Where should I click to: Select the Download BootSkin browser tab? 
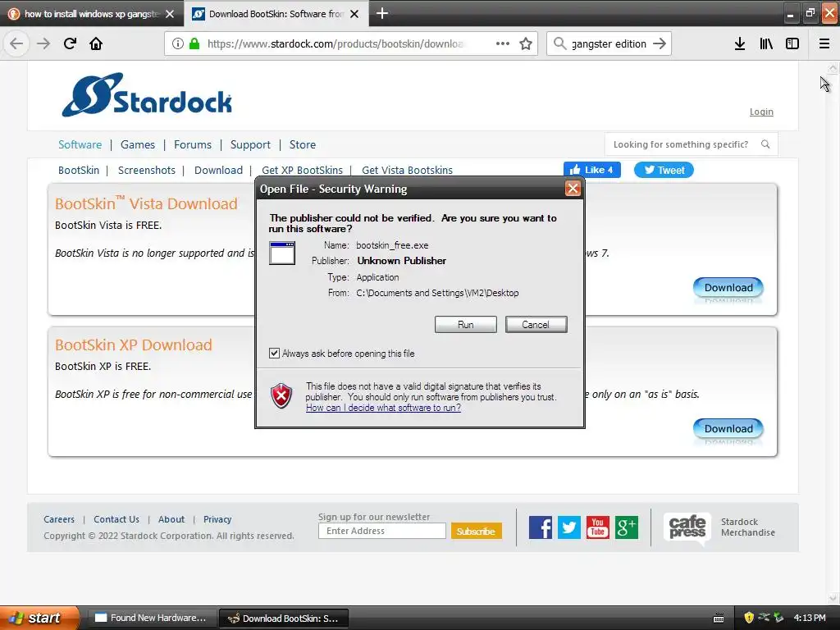click(276, 14)
